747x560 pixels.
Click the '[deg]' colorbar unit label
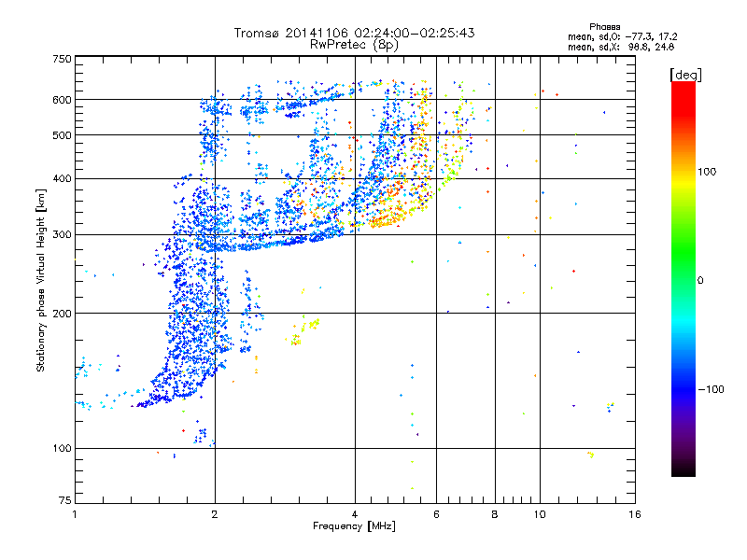point(685,75)
